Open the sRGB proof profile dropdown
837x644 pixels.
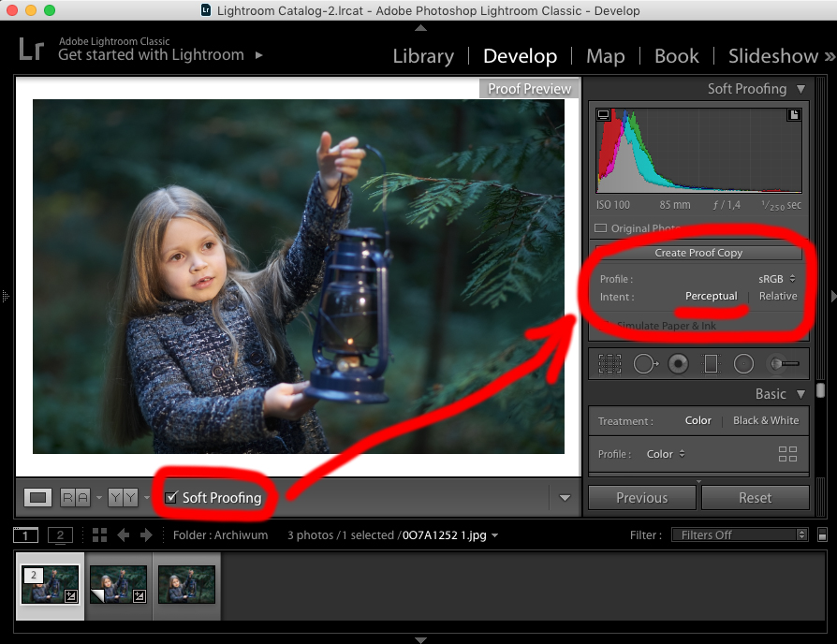(777, 279)
